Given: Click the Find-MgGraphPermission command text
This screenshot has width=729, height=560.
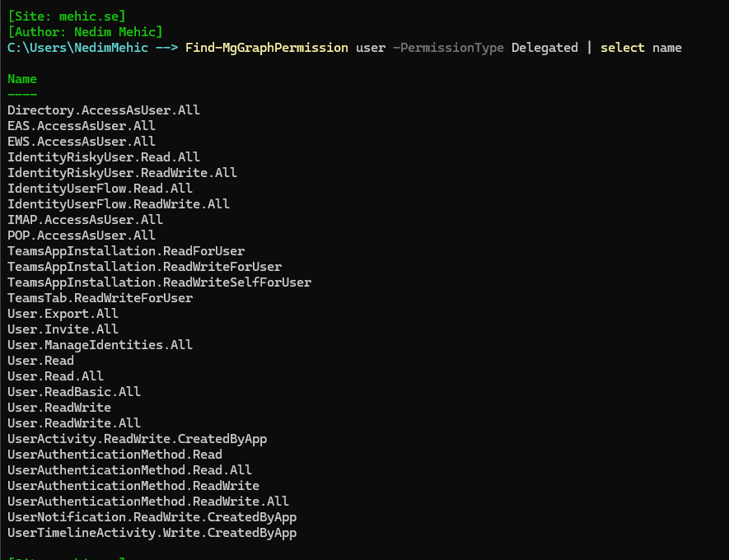Looking at the screenshot, I should point(267,48).
